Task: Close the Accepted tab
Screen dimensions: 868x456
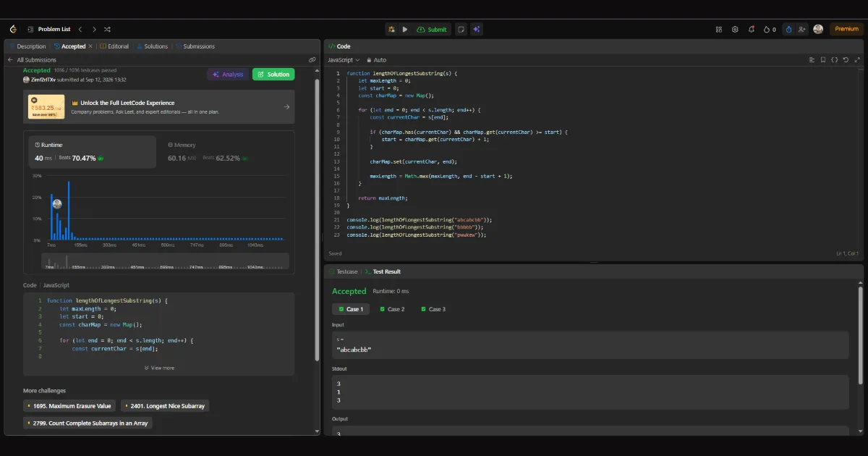Action: pos(90,46)
